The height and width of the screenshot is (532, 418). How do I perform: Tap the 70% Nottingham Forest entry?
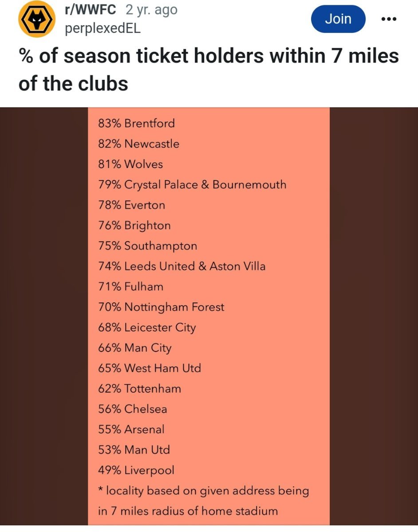coord(161,307)
